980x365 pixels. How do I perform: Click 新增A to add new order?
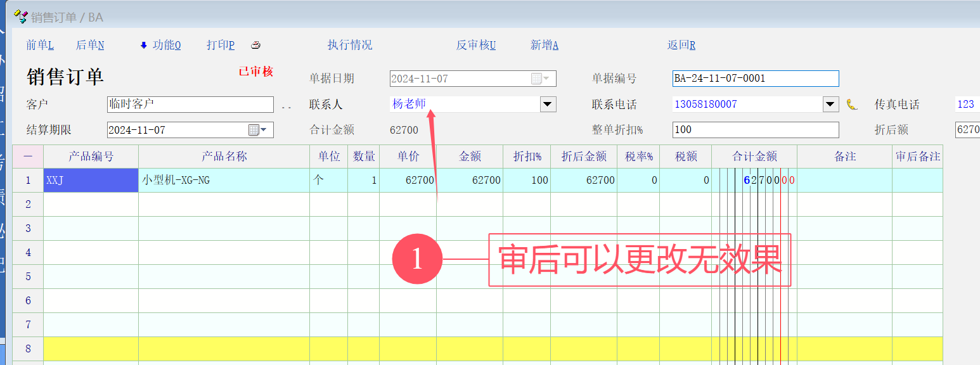point(544,45)
